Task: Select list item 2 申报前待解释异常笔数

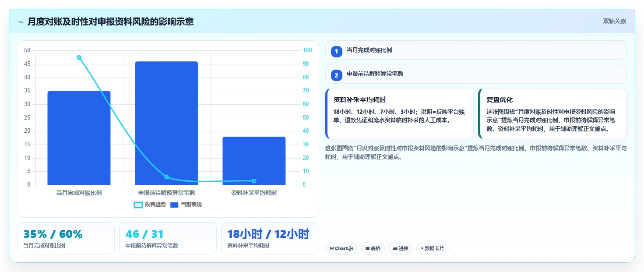Action: pos(476,74)
